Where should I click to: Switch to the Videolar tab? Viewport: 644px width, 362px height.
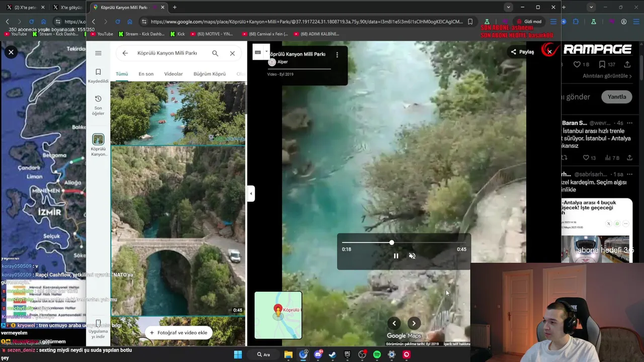174,74
